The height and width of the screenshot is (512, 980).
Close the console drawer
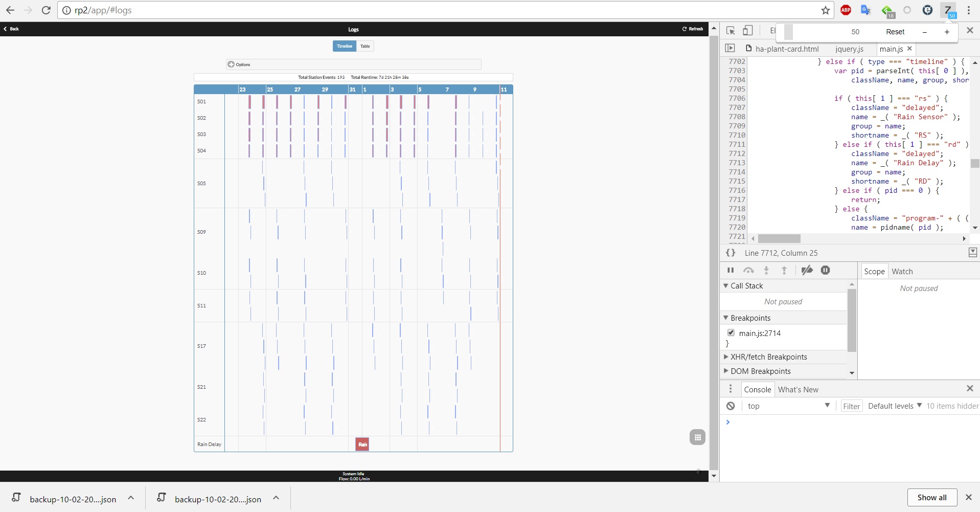pyautogui.click(x=970, y=389)
